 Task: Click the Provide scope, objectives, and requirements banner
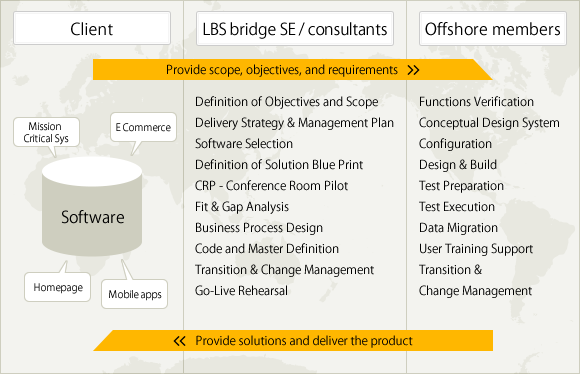pos(292,70)
